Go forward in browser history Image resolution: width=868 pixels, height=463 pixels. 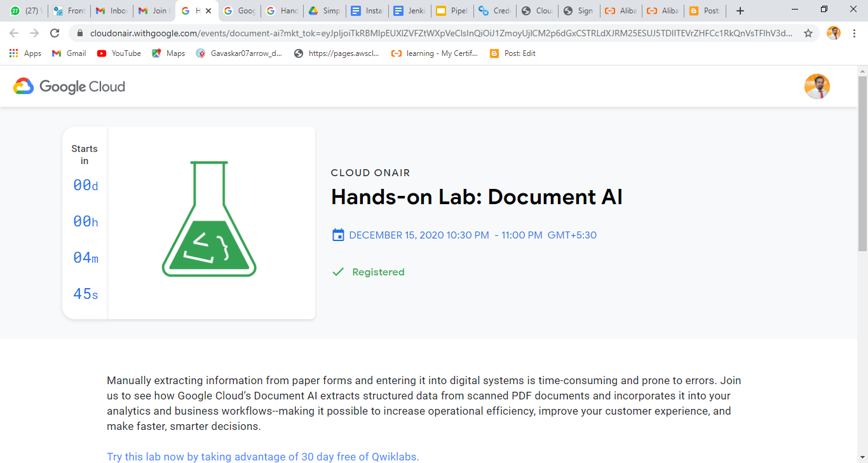coord(34,33)
